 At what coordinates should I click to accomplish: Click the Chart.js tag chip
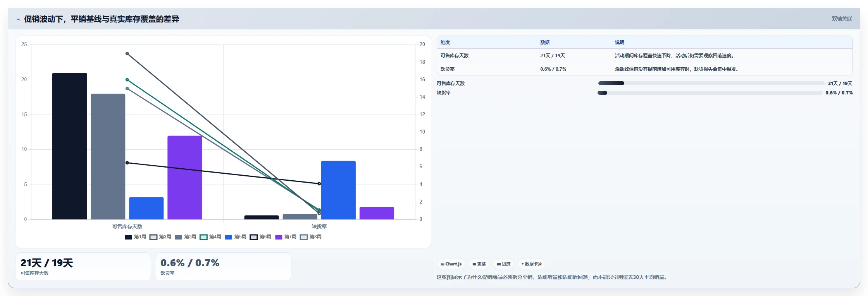coord(451,264)
